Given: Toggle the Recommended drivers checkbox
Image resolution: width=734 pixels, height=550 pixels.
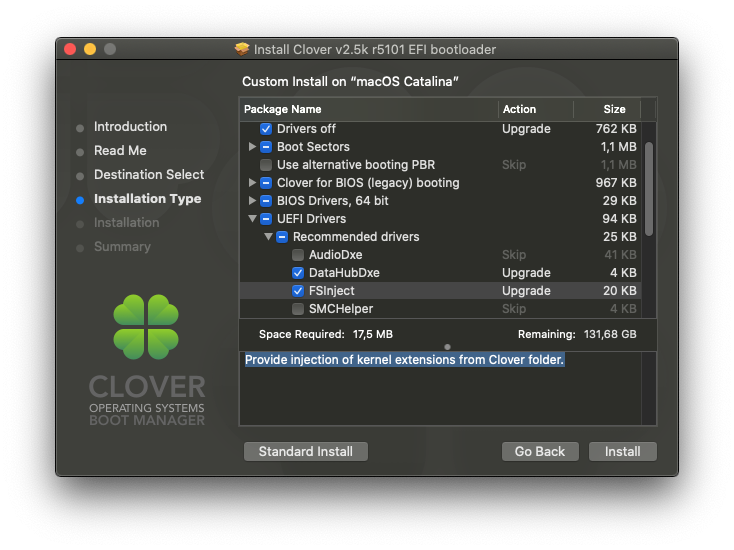Looking at the screenshot, I should (282, 237).
